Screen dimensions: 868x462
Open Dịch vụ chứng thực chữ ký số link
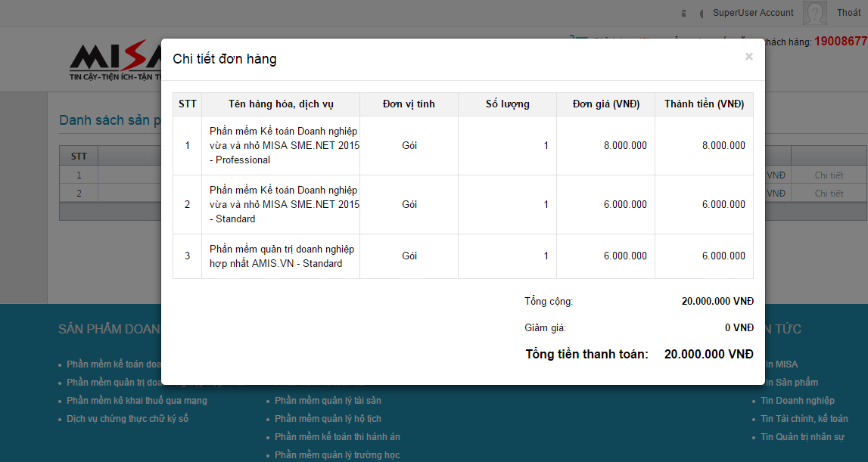[127, 419]
